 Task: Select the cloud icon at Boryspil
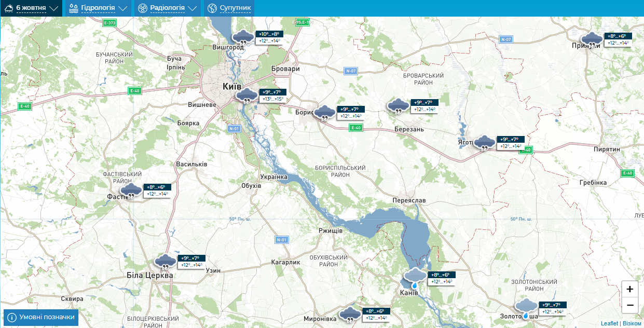tap(325, 113)
